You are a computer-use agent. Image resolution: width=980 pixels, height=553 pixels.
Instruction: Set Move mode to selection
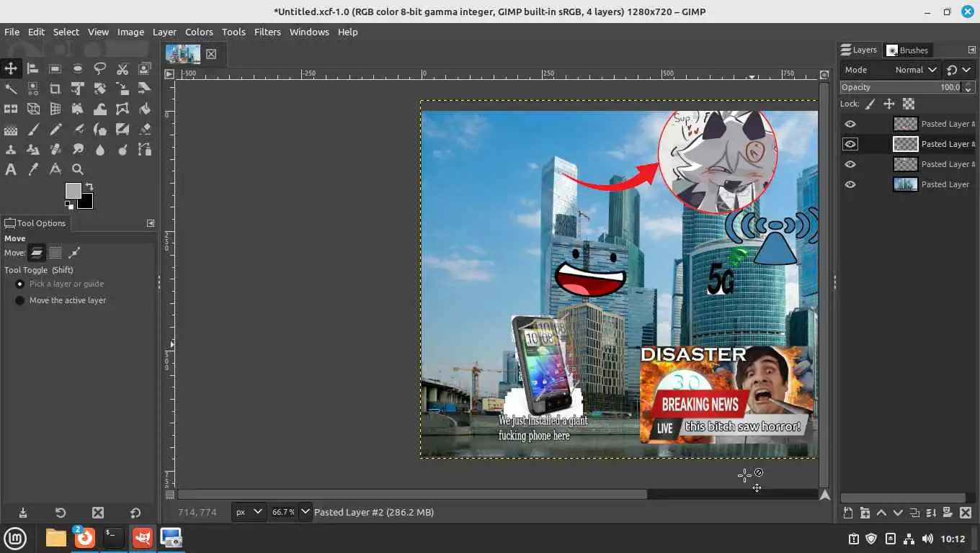(x=55, y=253)
